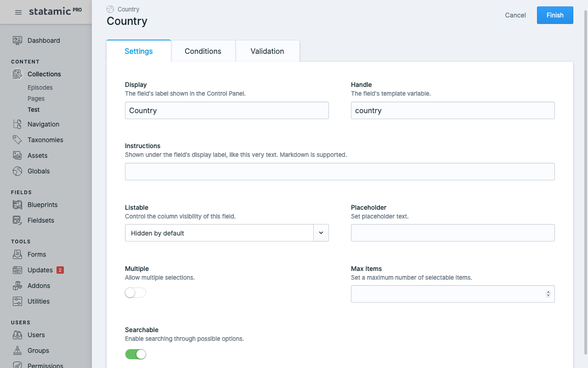Image resolution: width=588 pixels, height=368 pixels.
Task: Enable the Multiple selections toggle
Action: coord(136,293)
